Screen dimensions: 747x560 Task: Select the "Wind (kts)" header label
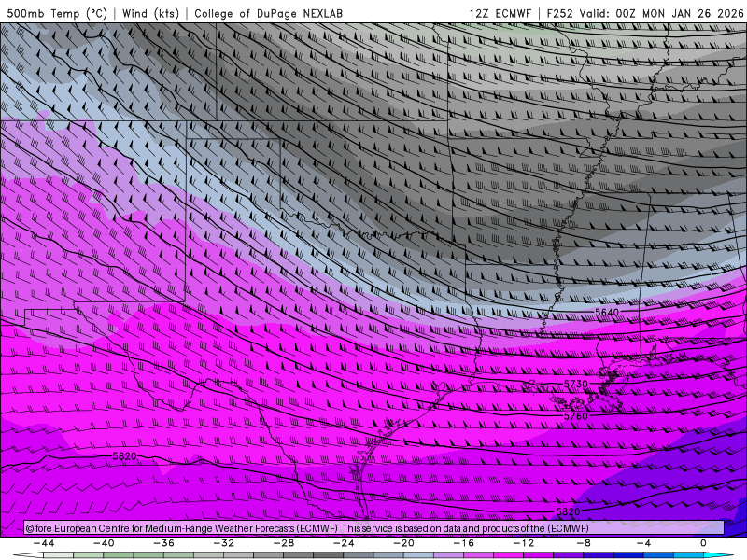(150, 13)
